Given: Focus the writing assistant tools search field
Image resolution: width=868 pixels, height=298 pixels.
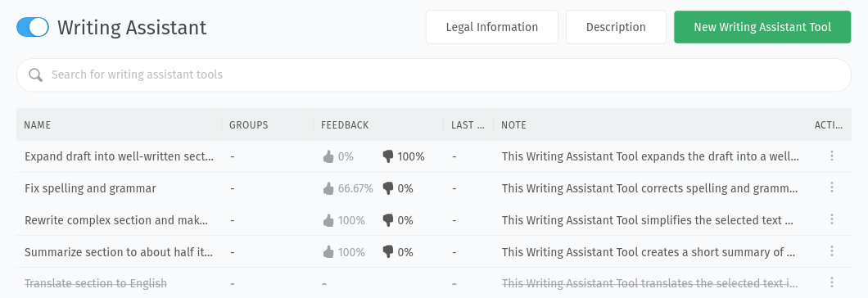Looking at the screenshot, I should (x=433, y=74).
